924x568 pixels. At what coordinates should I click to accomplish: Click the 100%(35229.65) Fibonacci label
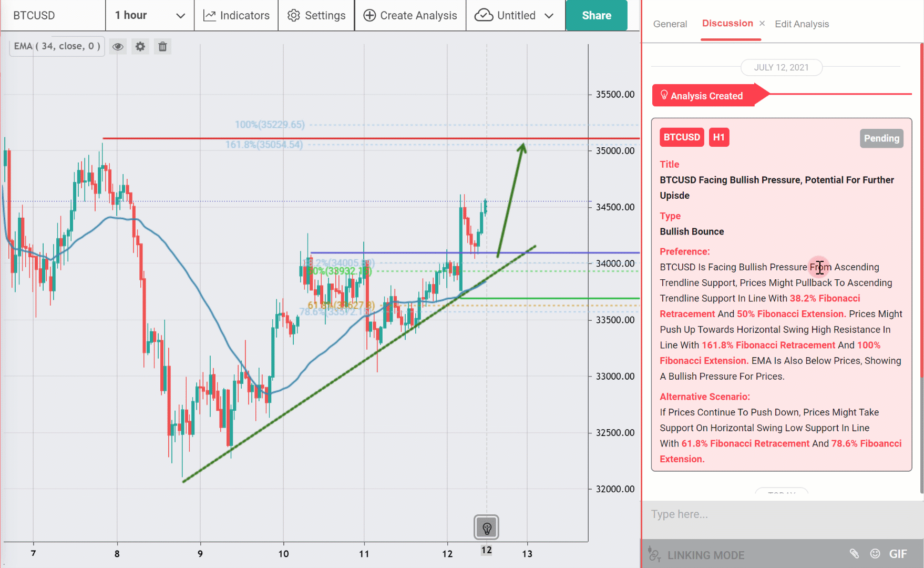point(270,125)
